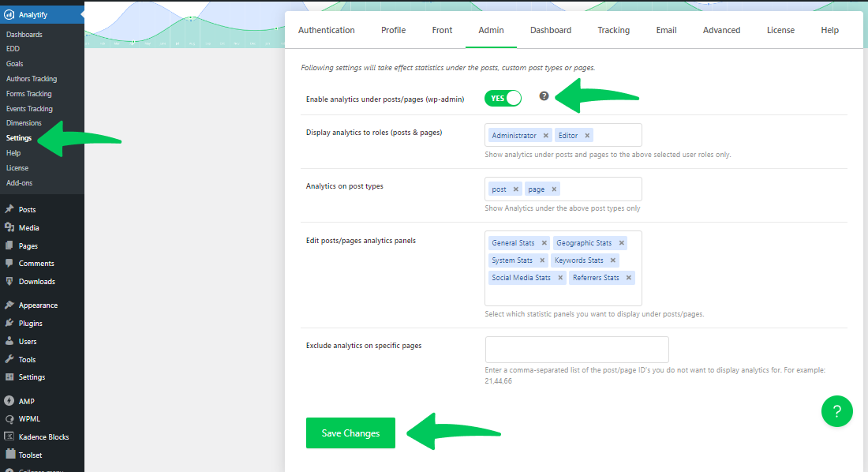Open the analytics panels multi-select box
Screen dimensions: 868x472
(563, 268)
